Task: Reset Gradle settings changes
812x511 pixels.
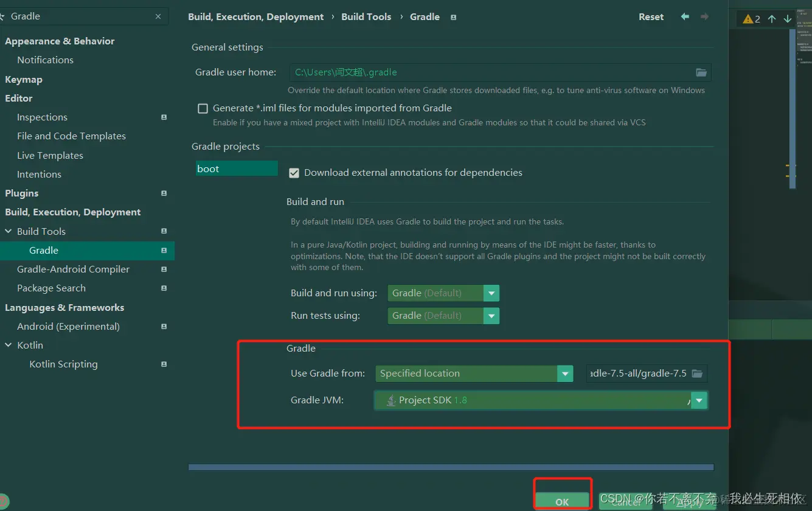Action: click(651, 17)
